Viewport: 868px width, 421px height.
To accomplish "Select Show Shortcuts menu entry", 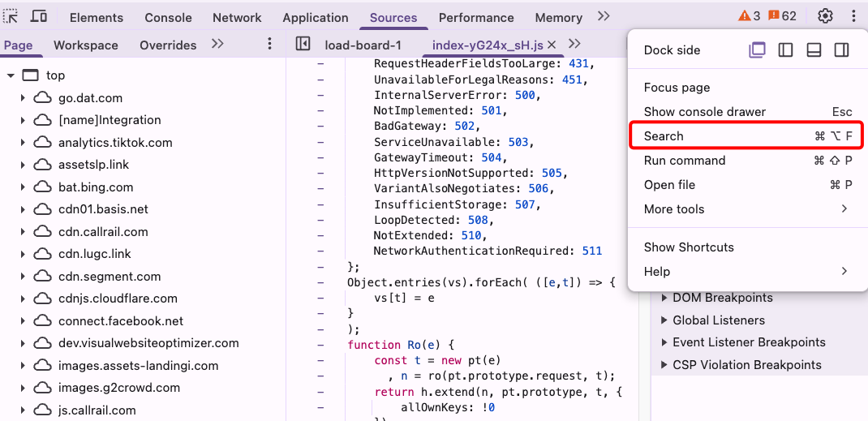I will tap(689, 247).
